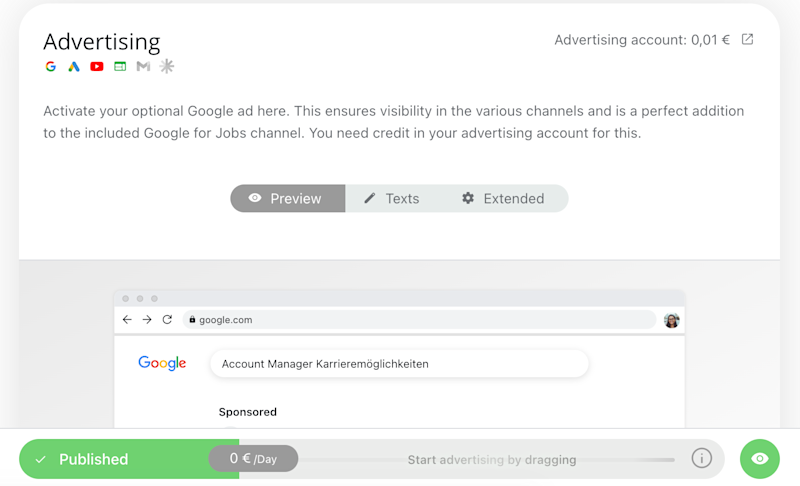This screenshot has height=486, width=800.
Task: Click the browser back arrow in preview
Action: 127,320
